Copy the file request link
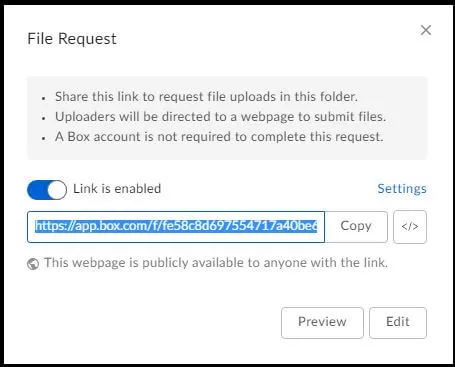This screenshot has width=455, height=367. 356,226
